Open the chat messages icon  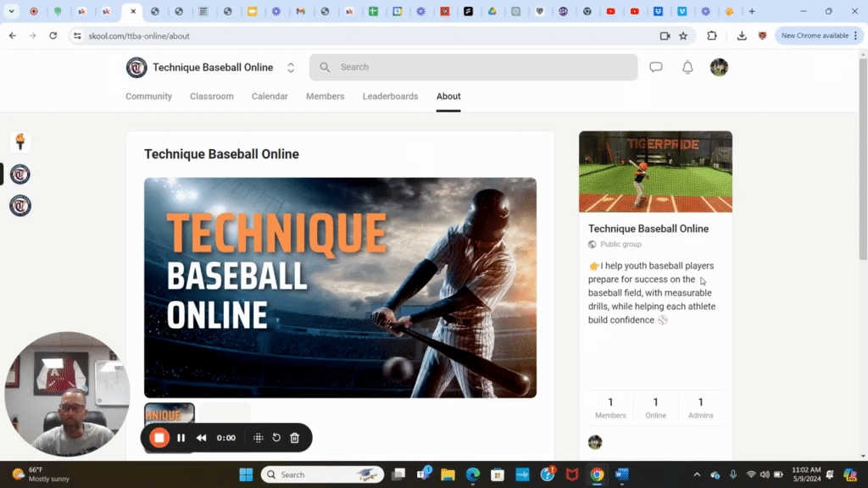click(656, 67)
